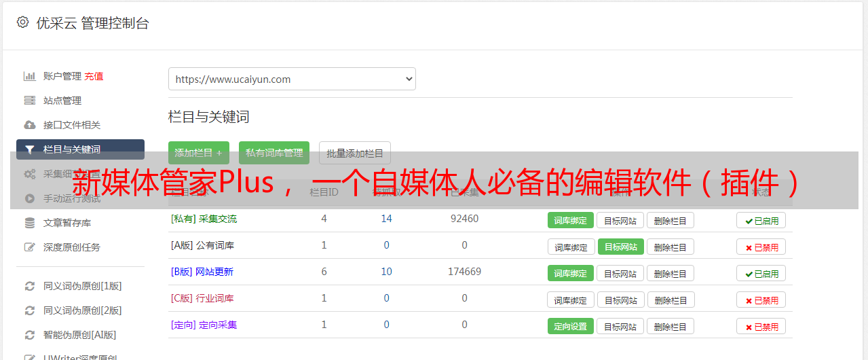Click the refresh icon for 同义词伪原创[2版]
Viewport: 868px width, 360px height.
[x=29, y=310]
